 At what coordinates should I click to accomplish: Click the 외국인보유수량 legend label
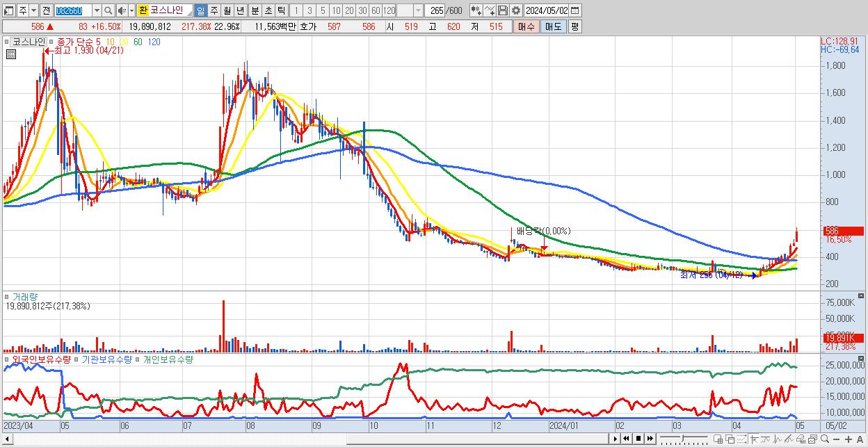pyautogui.click(x=41, y=359)
